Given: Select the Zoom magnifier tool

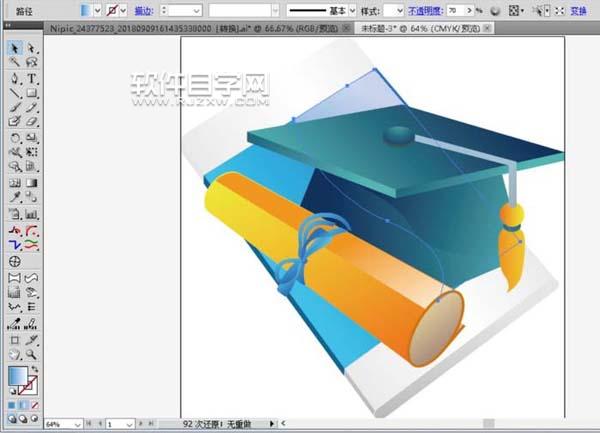Looking at the screenshot, I should click(32, 354).
